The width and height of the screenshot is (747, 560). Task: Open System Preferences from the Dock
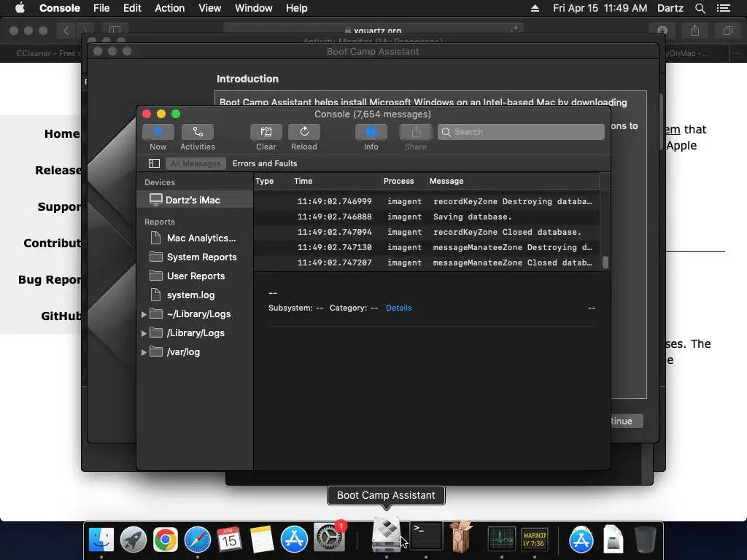coord(328,539)
